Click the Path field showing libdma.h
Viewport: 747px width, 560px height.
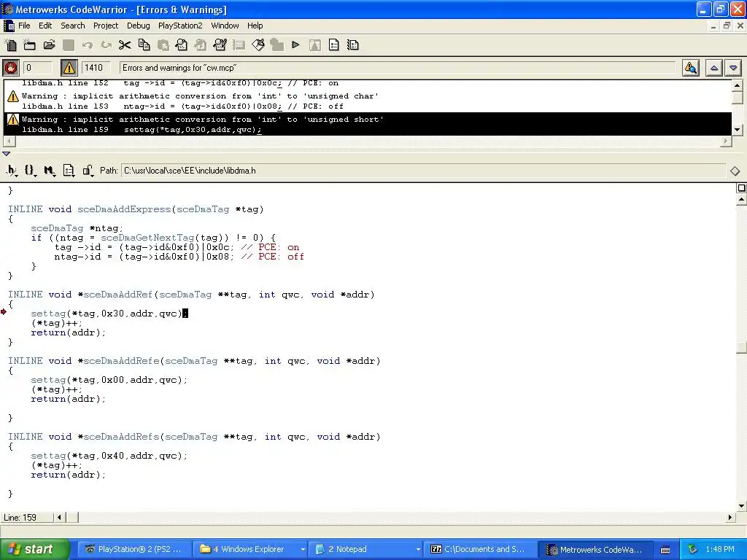(x=423, y=171)
